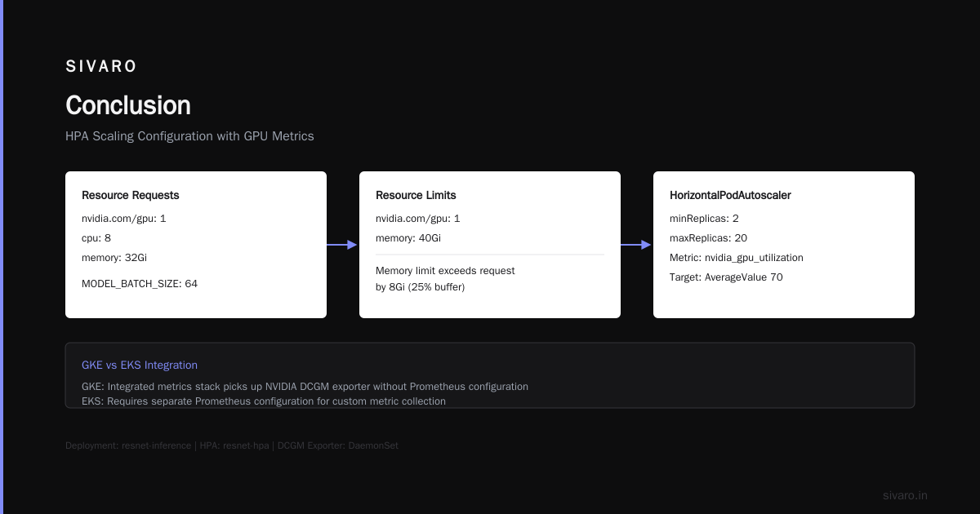980x514 pixels.
Task: Click arrow between Requests and Limits cards
Action: [342, 245]
